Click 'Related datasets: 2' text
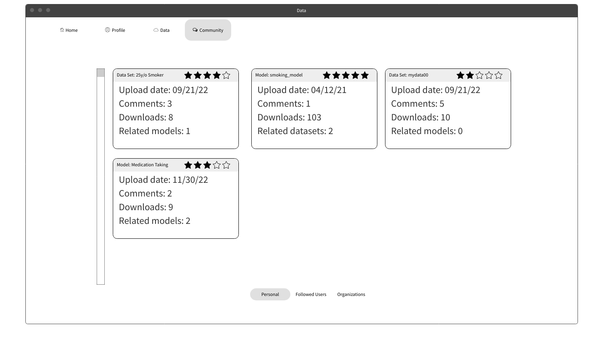Screen dimensions: 615x364 [295, 131]
